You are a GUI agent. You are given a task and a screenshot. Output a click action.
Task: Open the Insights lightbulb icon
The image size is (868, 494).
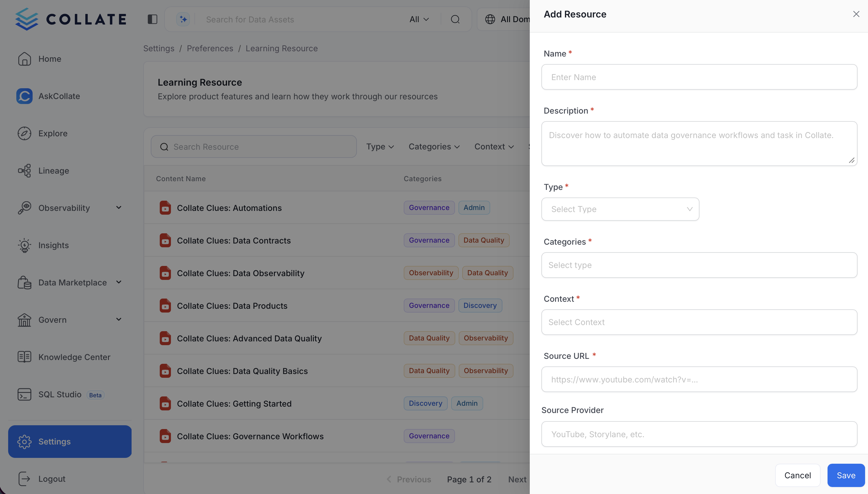[24, 245]
